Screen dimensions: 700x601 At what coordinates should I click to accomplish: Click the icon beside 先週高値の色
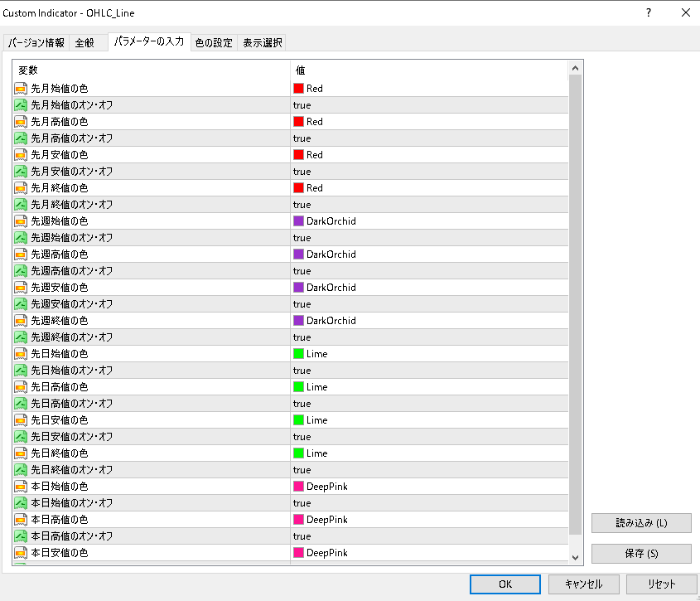pyautogui.click(x=21, y=254)
